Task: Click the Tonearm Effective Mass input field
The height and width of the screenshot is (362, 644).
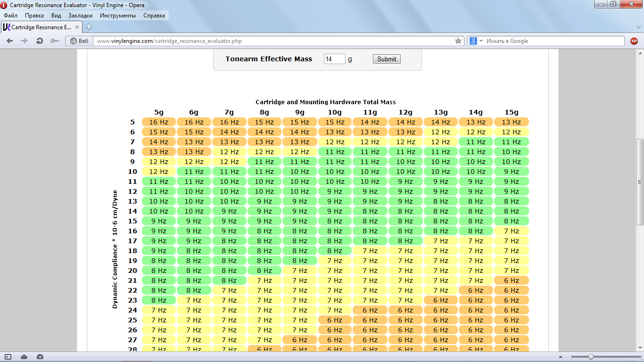Action: pyautogui.click(x=334, y=59)
